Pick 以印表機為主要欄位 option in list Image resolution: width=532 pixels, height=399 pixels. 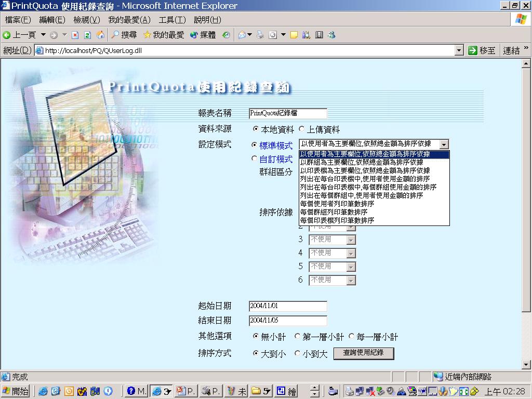tap(365, 170)
